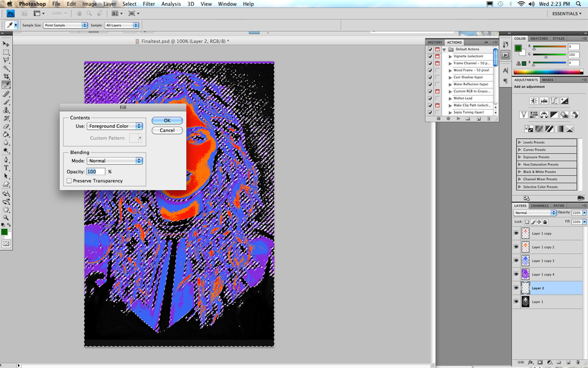Select the Eyedropper tool in the toolbox
Image resolution: width=588 pixels, height=368 pixels.
point(6,85)
